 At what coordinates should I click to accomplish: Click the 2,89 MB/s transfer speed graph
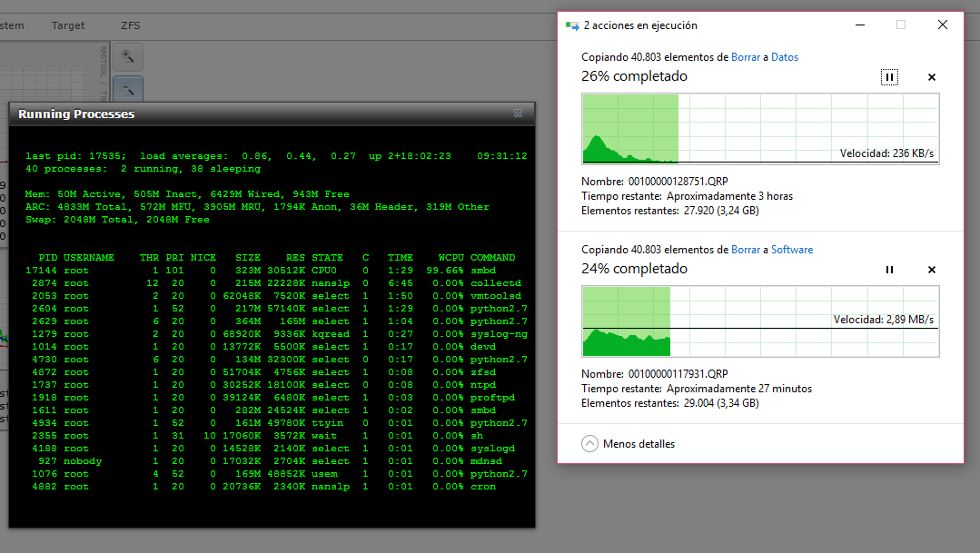(759, 321)
